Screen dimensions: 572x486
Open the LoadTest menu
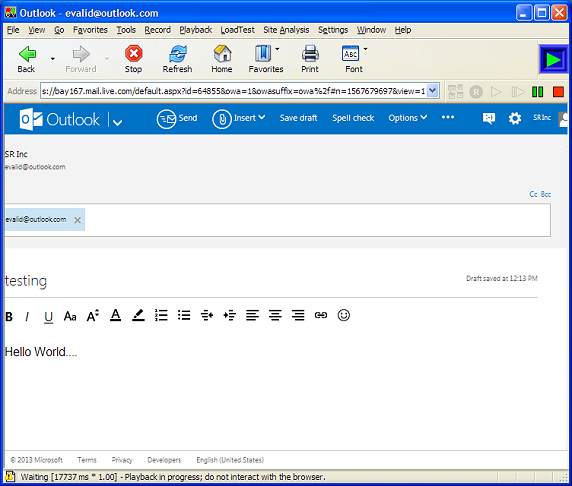tap(237, 30)
